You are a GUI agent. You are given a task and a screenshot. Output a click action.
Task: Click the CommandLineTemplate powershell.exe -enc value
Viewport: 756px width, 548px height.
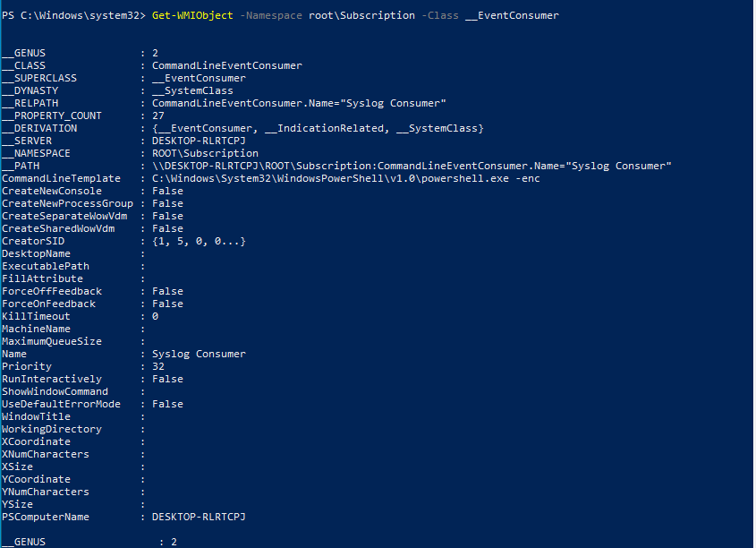coord(345,178)
